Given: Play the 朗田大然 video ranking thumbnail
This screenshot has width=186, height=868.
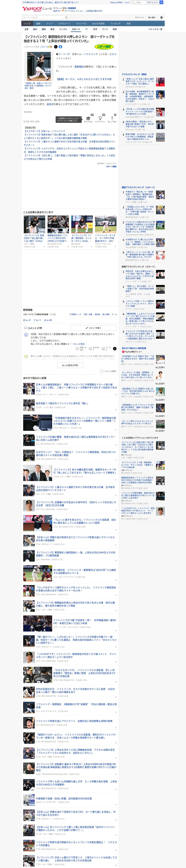Looking at the screenshot, I should click(160, 274).
